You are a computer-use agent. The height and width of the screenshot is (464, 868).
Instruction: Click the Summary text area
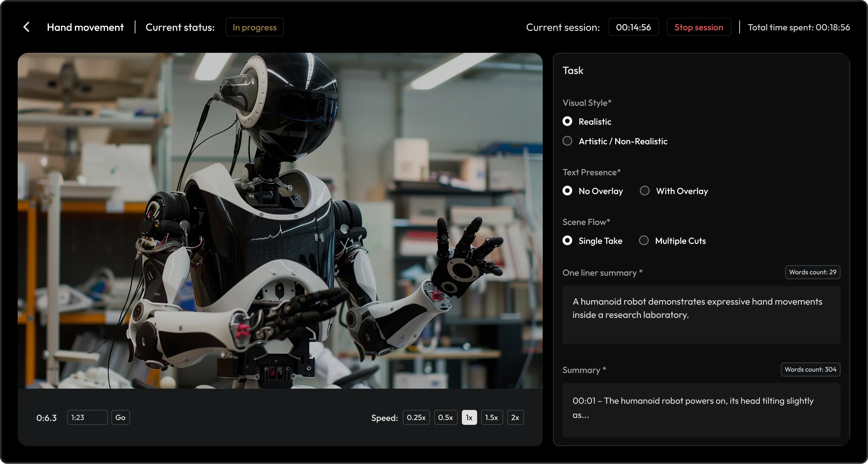pos(701,410)
